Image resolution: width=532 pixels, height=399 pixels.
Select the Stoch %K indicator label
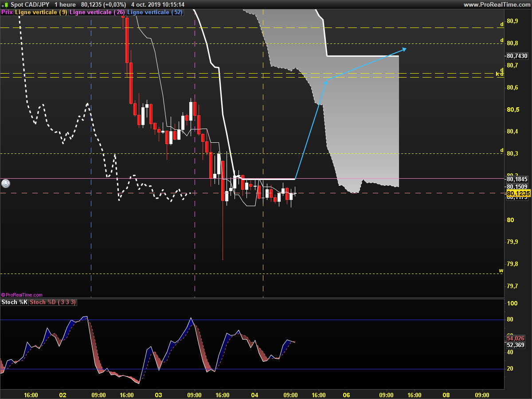coord(15,302)
